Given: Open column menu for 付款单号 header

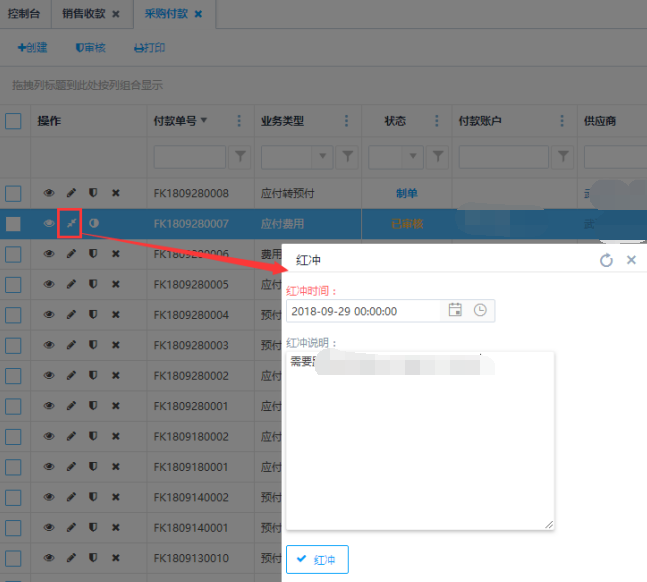Looking at the screenshot, I should click(239, 121).
